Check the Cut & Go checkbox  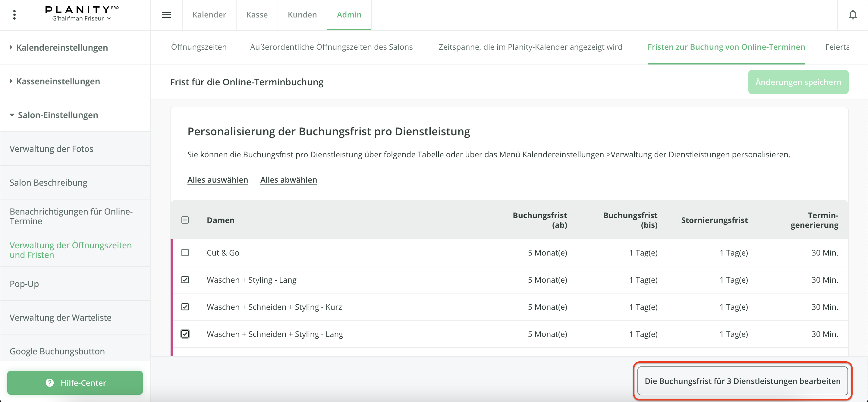(185, 253)
